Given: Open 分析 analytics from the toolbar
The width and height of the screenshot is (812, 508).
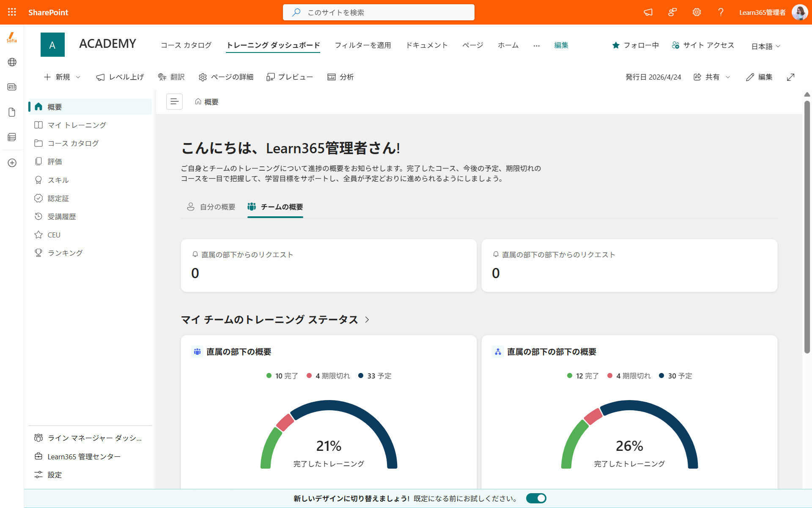Looking at the screenshot, I should pos(340,77).
